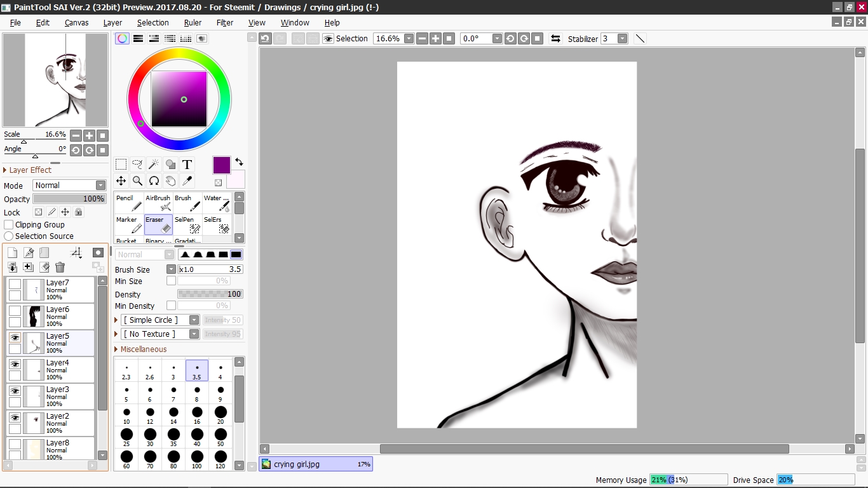Click the swap foreground and background colors arrow
This screenshot has width=868, height=488.
pos(239,162)
